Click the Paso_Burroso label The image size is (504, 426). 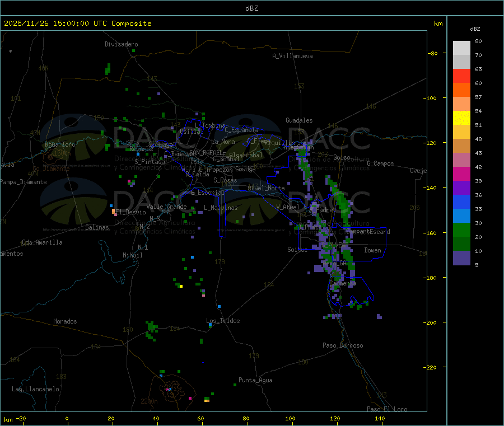pyautogui.click(x=343, y=345)
